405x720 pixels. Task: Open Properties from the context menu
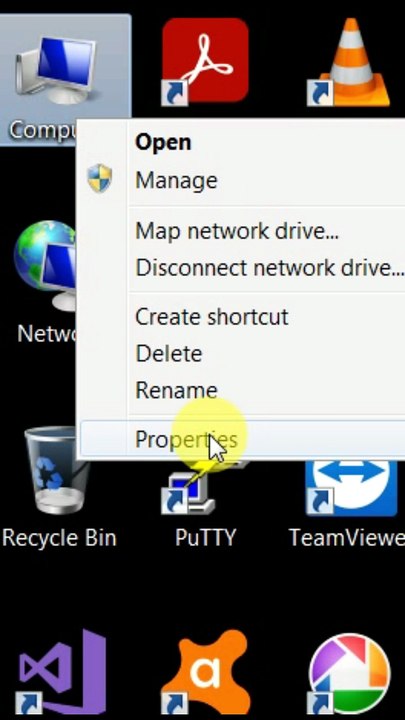coord(242,439)
